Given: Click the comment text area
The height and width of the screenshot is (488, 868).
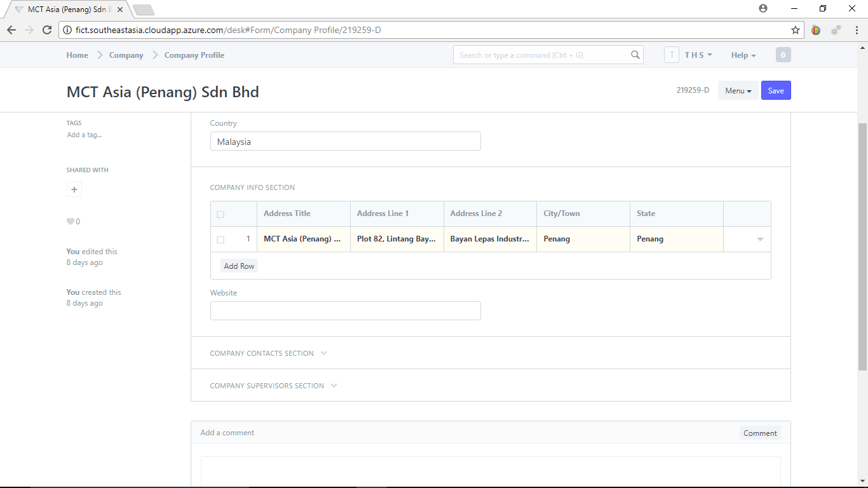Looking at the screenshot, I should click(x=491, y=471).
